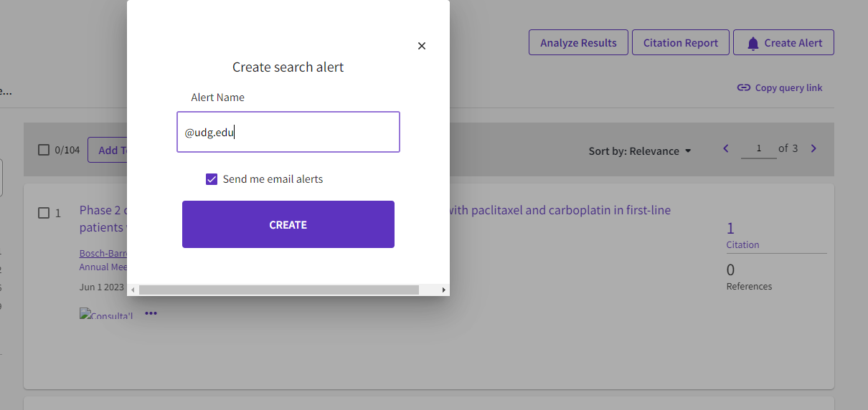Open the Citation Report

coord(680,43)
